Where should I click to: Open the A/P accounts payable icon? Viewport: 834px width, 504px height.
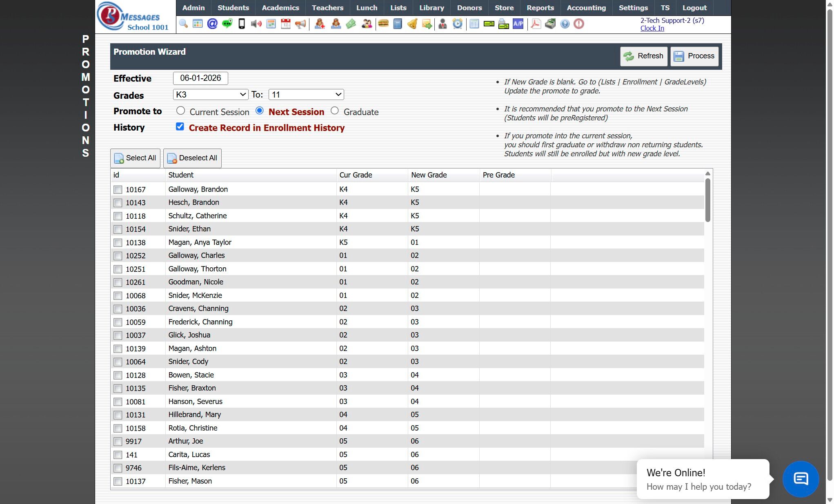click(518, 24)
